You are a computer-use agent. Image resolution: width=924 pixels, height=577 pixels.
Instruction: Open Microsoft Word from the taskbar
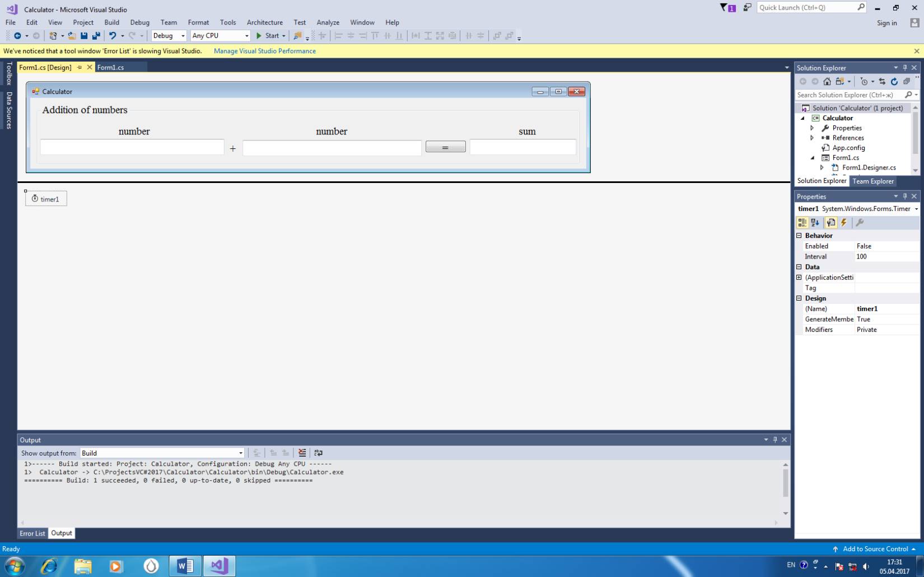tap(184, 566)
